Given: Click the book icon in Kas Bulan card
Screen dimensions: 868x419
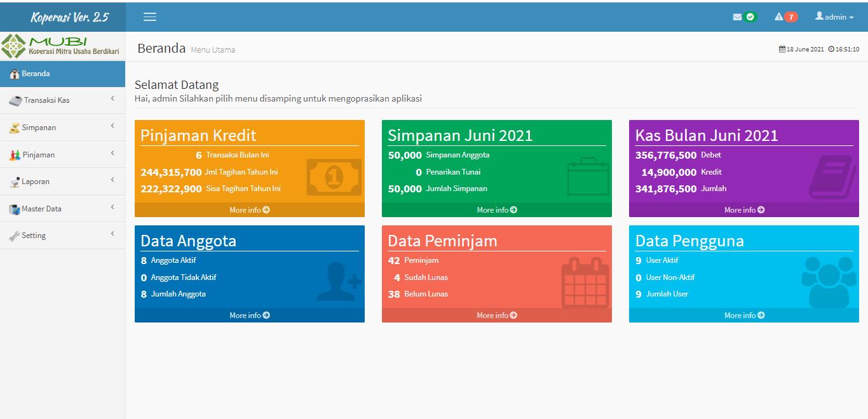Looking at the screenshot, I should point(832,177).
